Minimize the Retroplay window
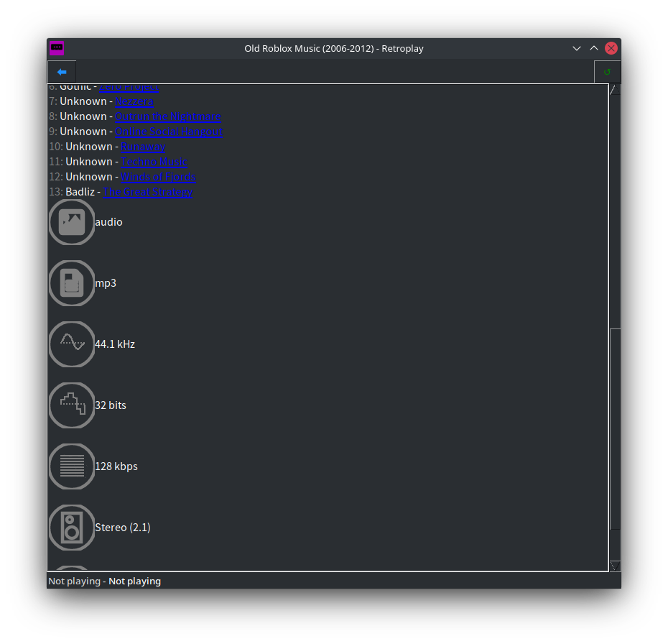Image resolution: width=668 pixels, height=644 pixels. [577, 48]
